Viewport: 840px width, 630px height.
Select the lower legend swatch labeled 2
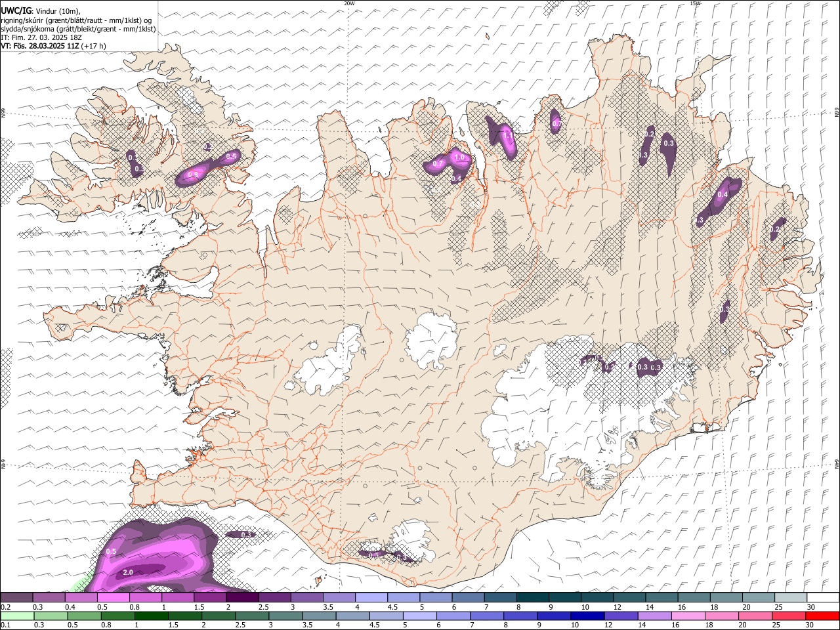coord(218,616)
